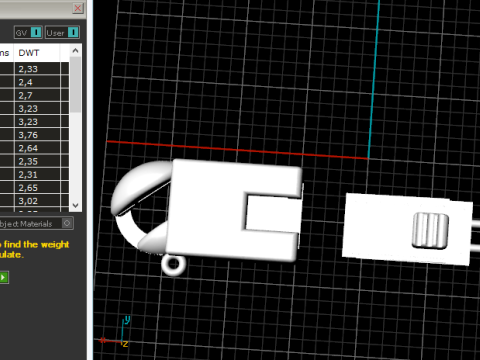Click the scroll down arrow of the table
This screenshot has height=360, width=480.
click(x=75, y=205)
